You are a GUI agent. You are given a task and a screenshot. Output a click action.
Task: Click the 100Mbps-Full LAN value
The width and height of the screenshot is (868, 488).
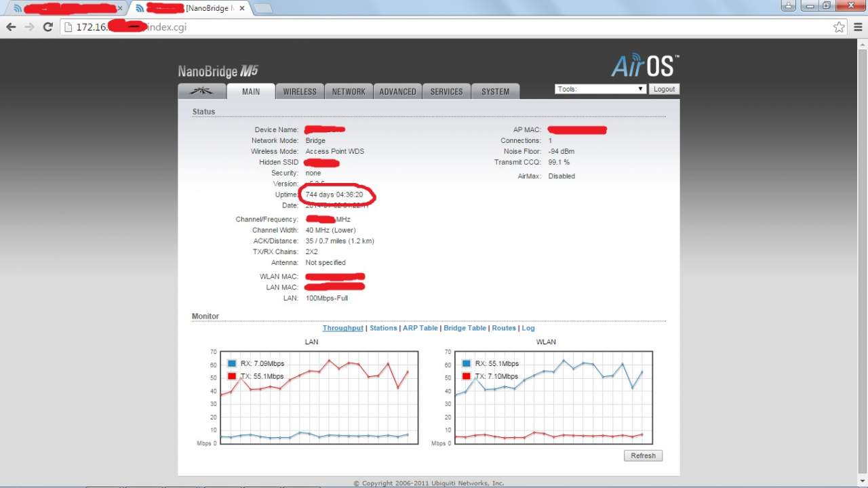click(327, 298)
